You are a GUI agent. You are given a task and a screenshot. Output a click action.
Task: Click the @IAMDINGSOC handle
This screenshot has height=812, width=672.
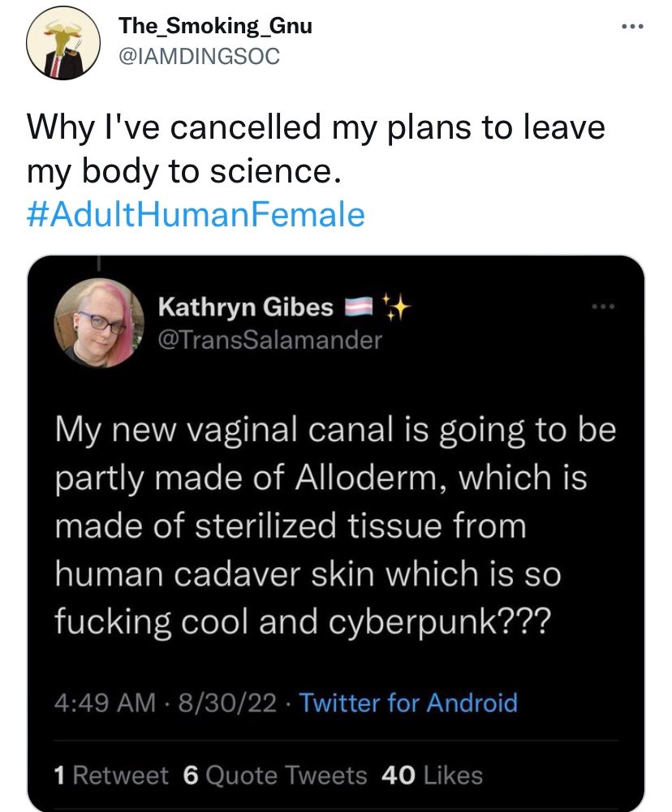point(199,55)
